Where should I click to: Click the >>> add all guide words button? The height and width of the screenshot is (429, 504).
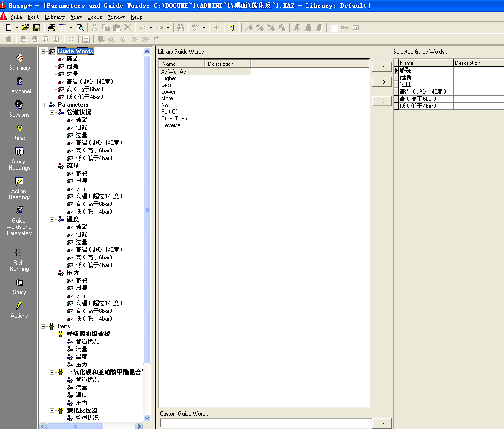tap(382, 82)
